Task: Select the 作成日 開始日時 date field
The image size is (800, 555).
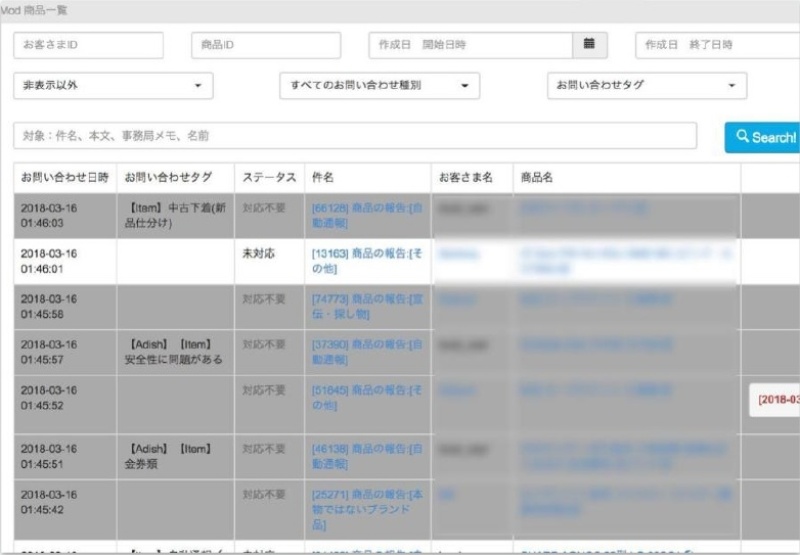Action: [x=470, y=45]
